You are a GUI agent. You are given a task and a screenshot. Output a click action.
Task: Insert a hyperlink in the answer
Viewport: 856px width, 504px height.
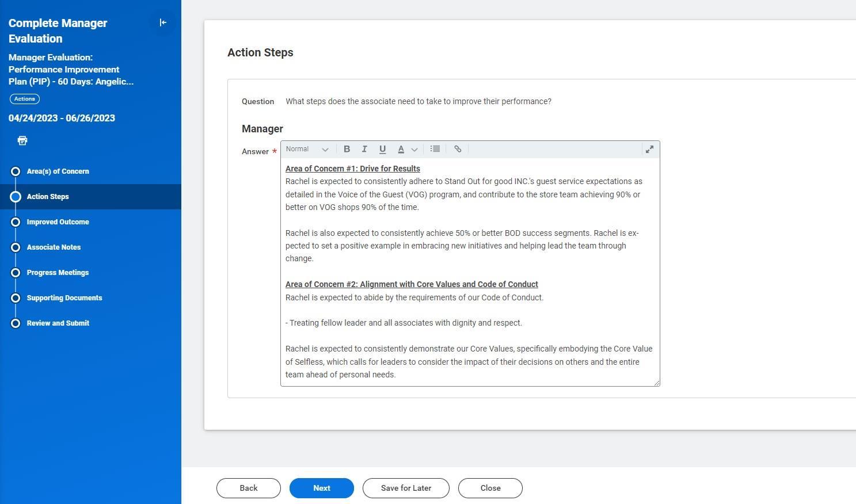coord(458,149)
